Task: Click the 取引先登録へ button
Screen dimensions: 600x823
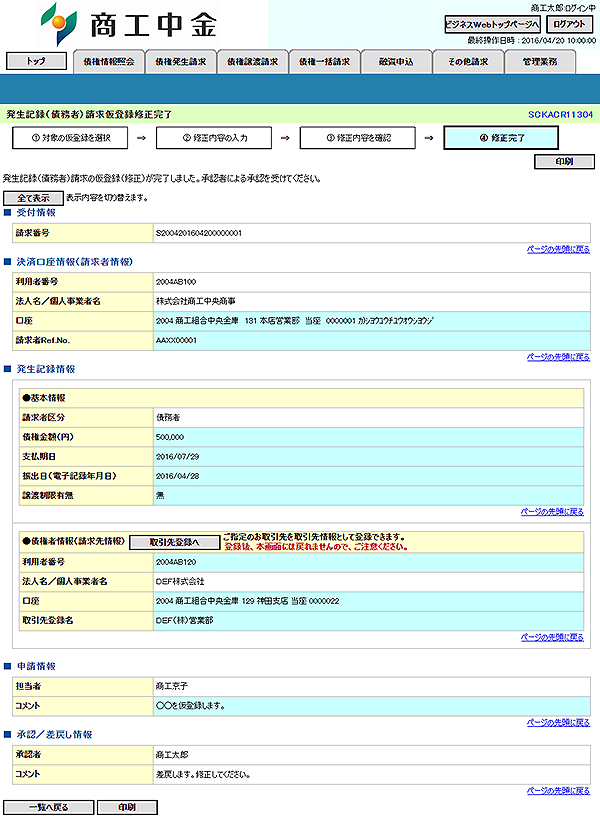Action: tap(174, 542)
